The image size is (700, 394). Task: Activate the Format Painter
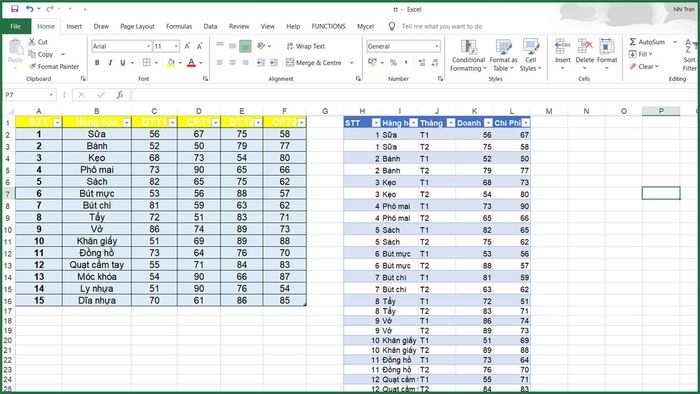[x=54, y=66]
